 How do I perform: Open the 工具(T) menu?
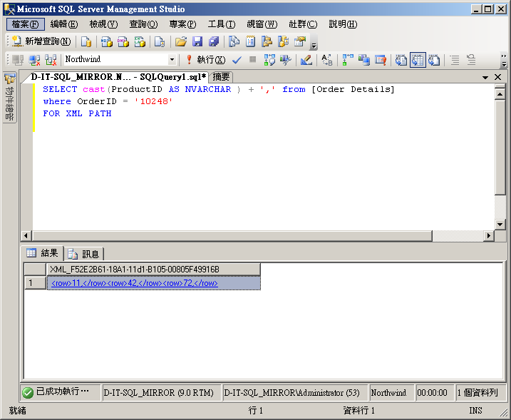(x=222, y=24)
